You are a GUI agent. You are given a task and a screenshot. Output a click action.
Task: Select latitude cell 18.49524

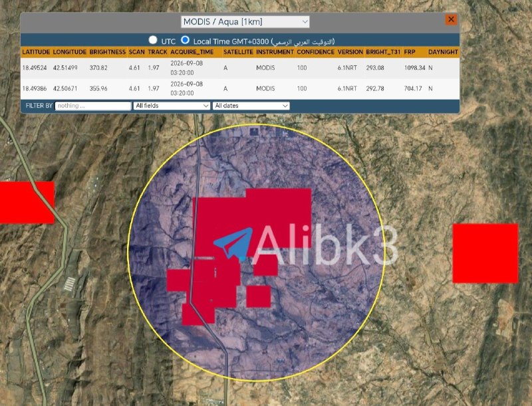click(x=35, y=68)
